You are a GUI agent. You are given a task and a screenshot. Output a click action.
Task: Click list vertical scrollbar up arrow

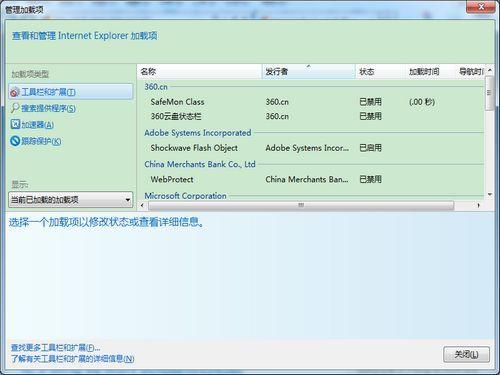coord(490,70)
